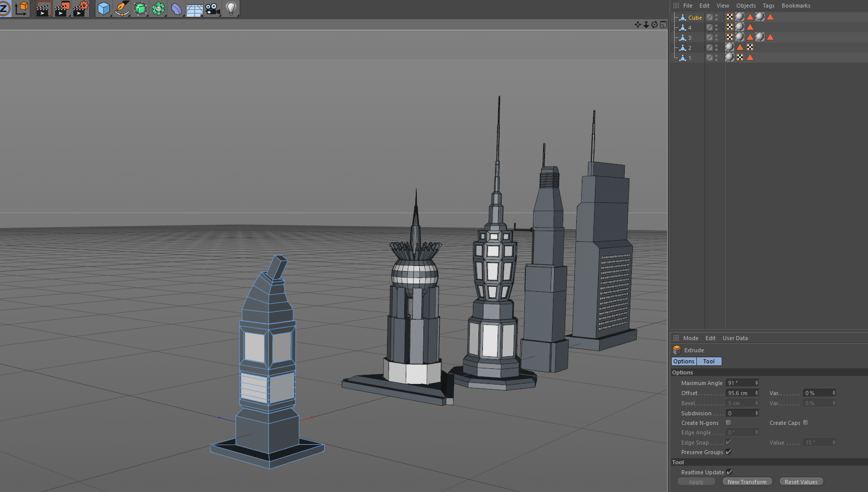Click the green Array modeling icon
The height and width of the screenshot is (492, 868).
[158, 9]
